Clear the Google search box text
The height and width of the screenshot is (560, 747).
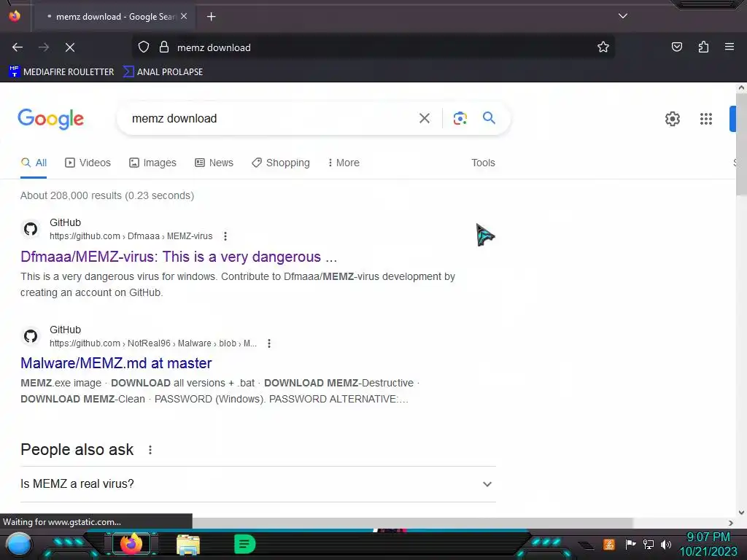[x=424, y=118]
